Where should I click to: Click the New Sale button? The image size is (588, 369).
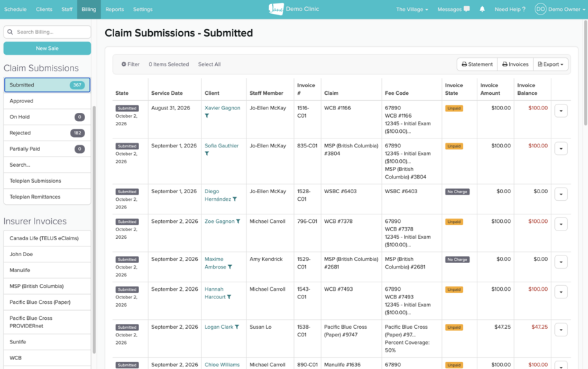pyautogui.click(x=47, y=48)
